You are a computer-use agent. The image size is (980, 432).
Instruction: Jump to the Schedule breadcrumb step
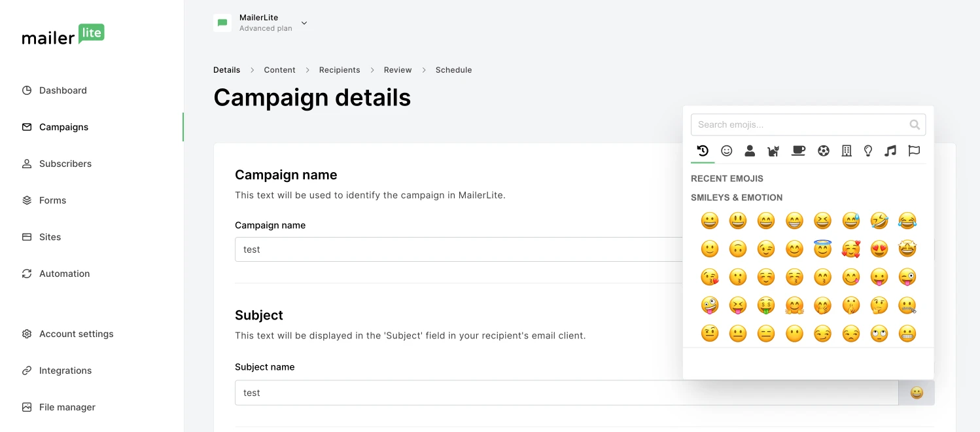tap(453, 70)
